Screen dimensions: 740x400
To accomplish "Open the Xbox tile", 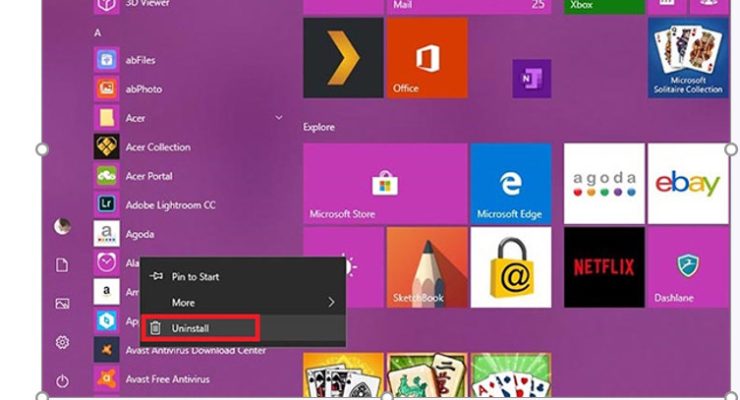I will pos(604,7).
